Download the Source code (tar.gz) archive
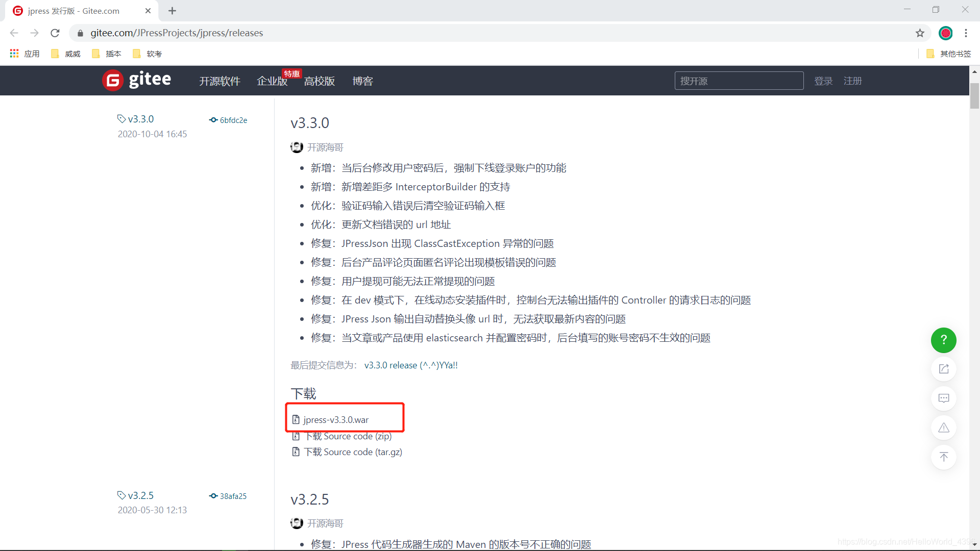Image resolution: width=980 pixels, height=551 pixels. click(x=352, y=452)
